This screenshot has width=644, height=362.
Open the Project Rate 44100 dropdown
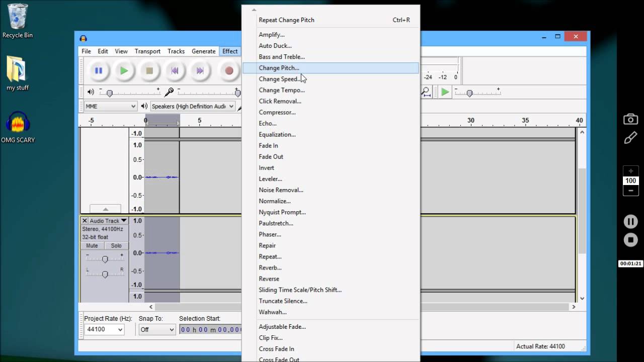(x=104, y=329)
